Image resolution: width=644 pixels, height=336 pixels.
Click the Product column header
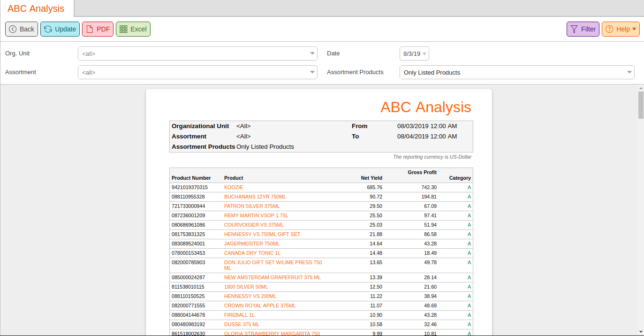pyautogui.click(x=234, y=178)
